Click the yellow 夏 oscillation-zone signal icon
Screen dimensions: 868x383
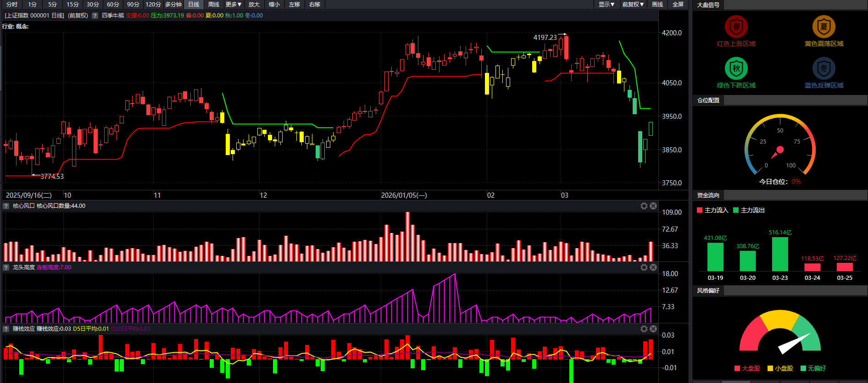(x=824, y=27)
